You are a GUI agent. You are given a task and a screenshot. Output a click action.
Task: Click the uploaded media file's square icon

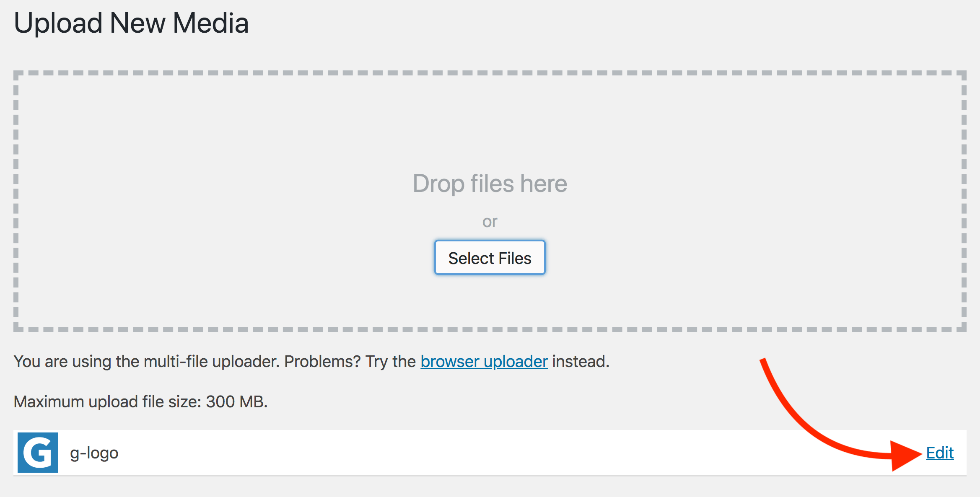pyautogui.click(x=38, y=453)
